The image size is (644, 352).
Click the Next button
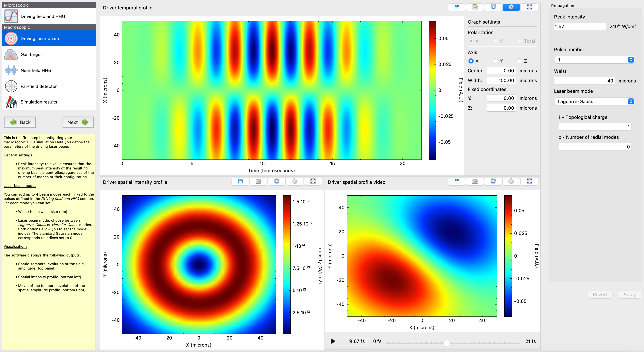(x=78, y=122)
